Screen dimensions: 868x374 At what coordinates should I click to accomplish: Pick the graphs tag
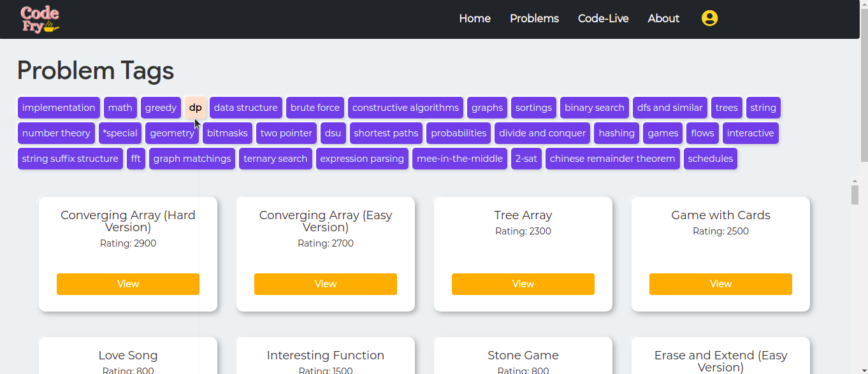pyautogui.click(x=487, y=108)
